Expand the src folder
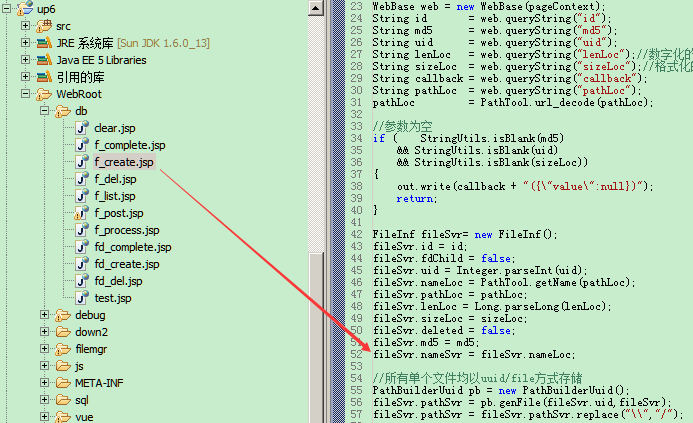This screenshot has width=693, height=423. 25,26
